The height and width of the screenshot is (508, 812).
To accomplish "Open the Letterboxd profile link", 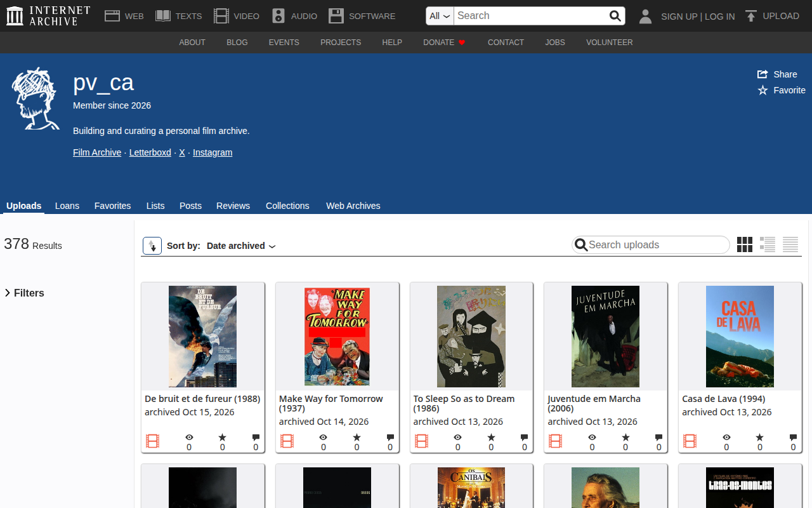I will coord(150,152).
